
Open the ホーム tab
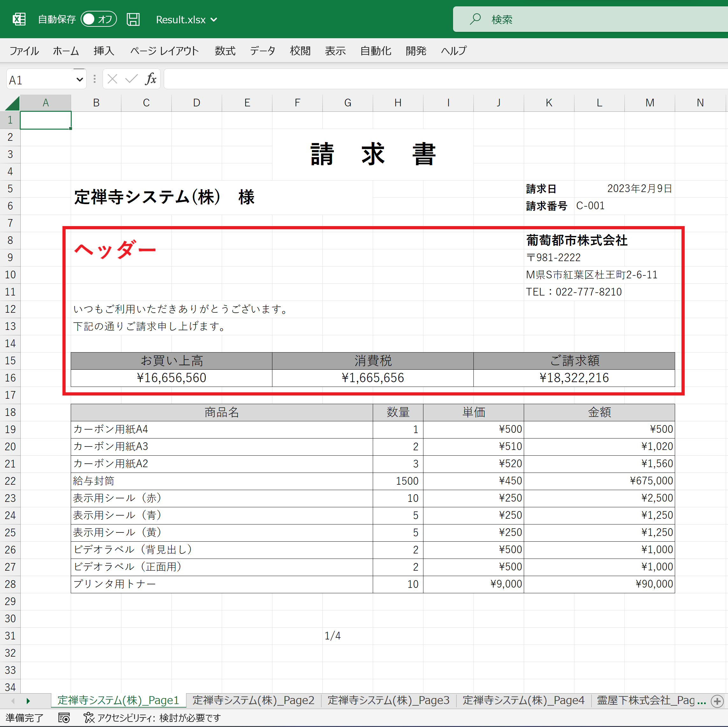click(66, 51)
